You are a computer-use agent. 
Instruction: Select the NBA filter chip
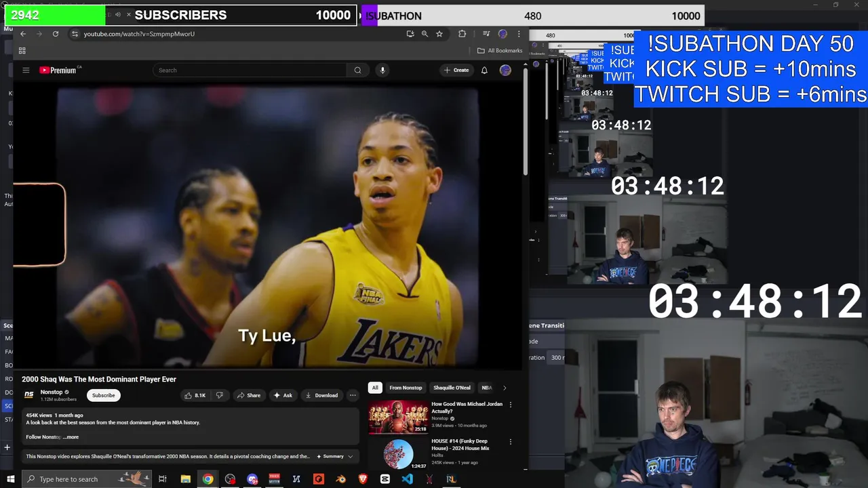coord(486,388)
